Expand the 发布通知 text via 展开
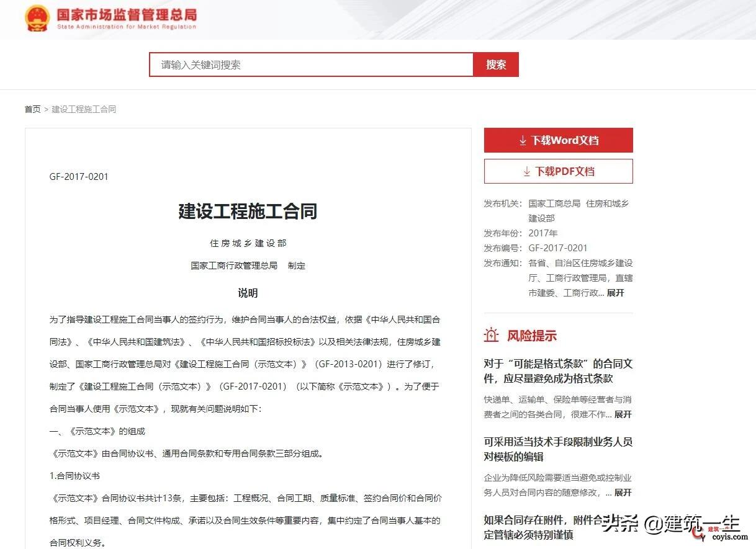 615,292
